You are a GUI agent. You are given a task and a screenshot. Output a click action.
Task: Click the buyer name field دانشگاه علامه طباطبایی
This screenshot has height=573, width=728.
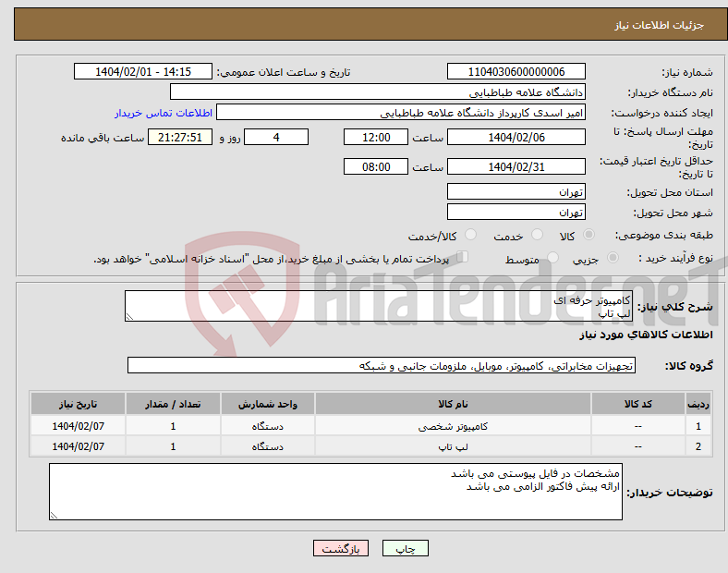378,91
